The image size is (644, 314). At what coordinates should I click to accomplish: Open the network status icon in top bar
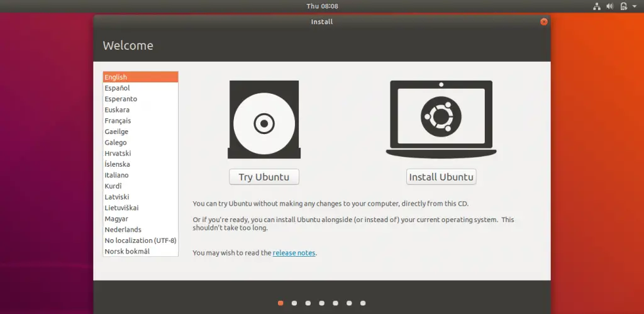pyautogui.click(x=597, y=6)
